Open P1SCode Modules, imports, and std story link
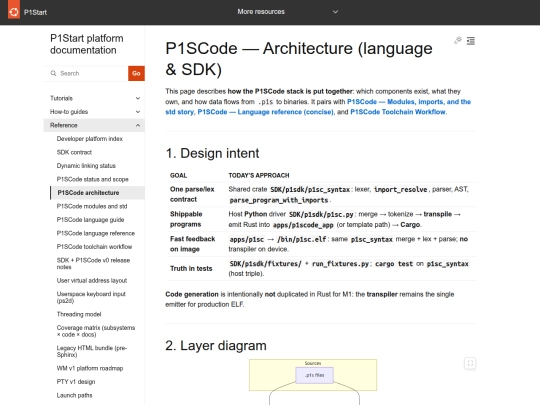Viewport: 540px width, 405px height. click(x=409, y=102)
